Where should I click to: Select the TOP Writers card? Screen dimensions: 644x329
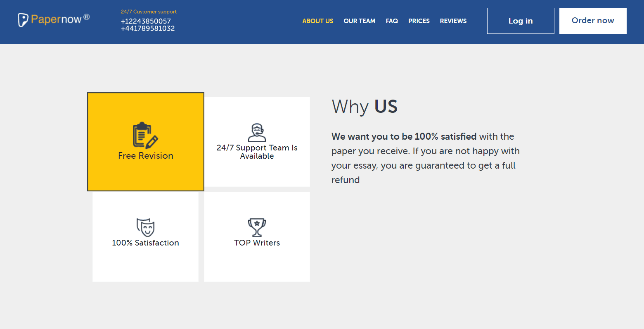[x=257, y=236]
